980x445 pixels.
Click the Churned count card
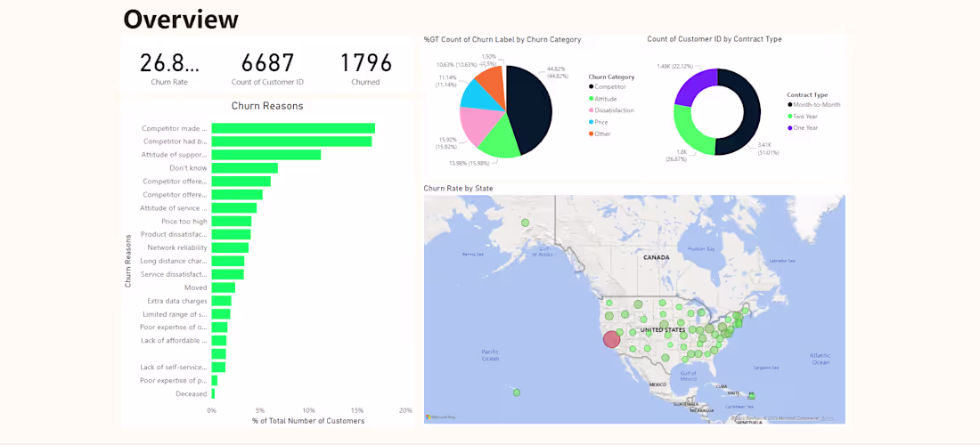click(365, 69)
